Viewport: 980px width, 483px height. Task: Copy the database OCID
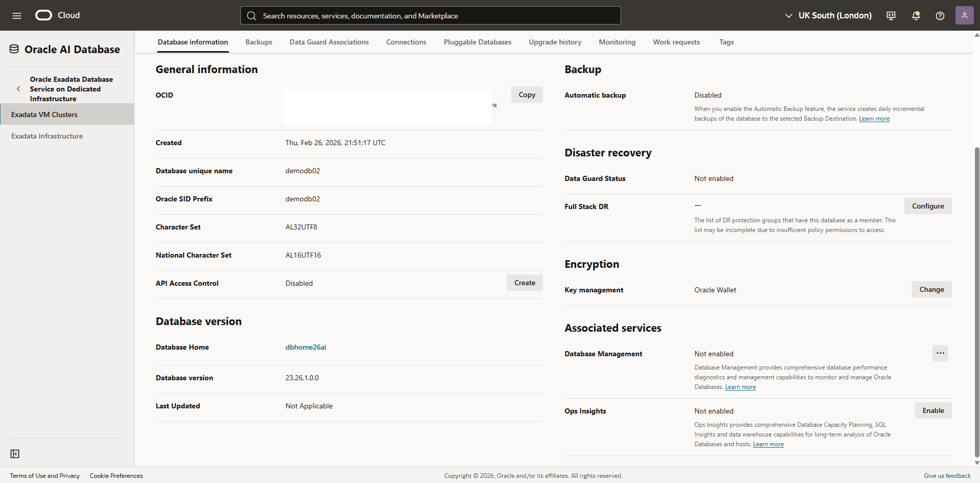pos(527,95)
